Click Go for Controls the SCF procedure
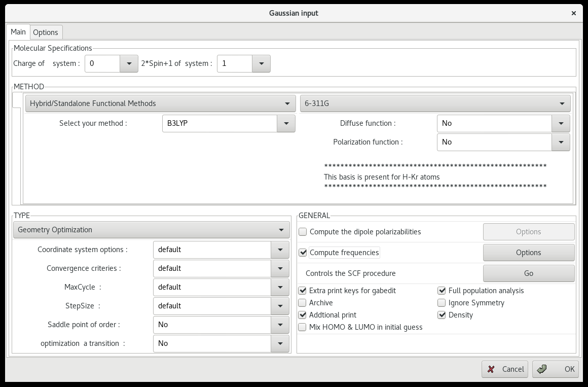The height and width of the screenshot is (387, 588). 528,273
